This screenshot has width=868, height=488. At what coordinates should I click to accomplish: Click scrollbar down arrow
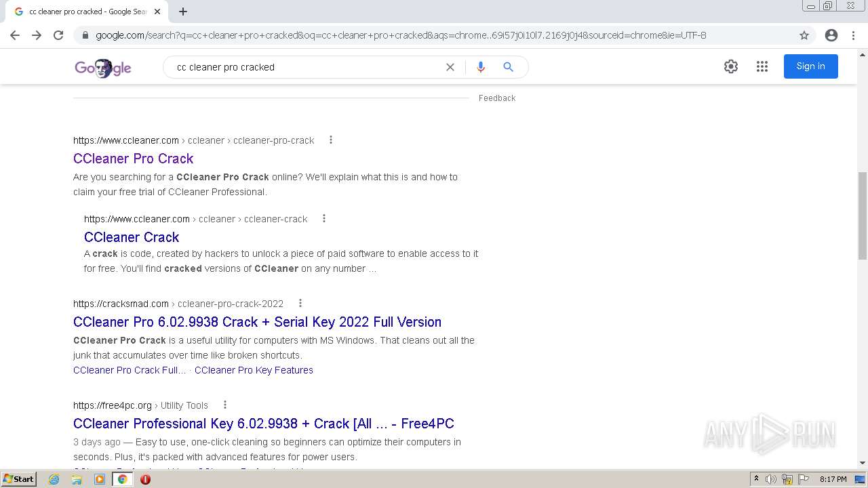[x=863, y=464]
